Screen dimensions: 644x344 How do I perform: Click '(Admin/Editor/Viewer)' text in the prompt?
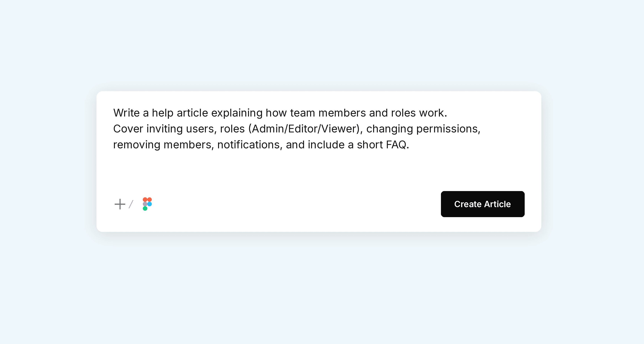pos(305,129)
